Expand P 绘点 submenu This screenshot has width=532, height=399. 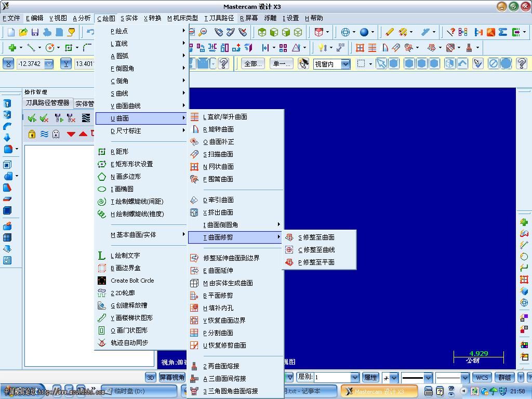[x=141, y=31]
